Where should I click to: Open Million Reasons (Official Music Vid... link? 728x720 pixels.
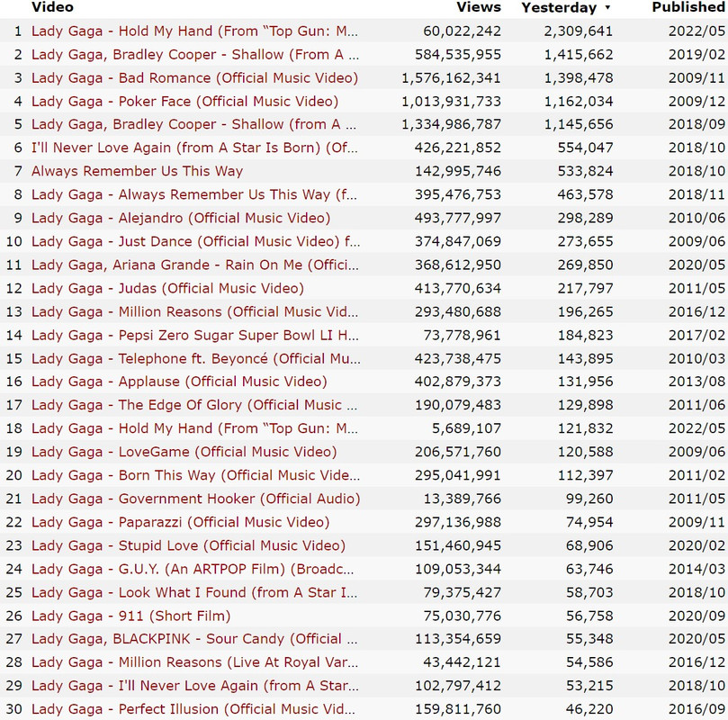[x=195, y=312]
